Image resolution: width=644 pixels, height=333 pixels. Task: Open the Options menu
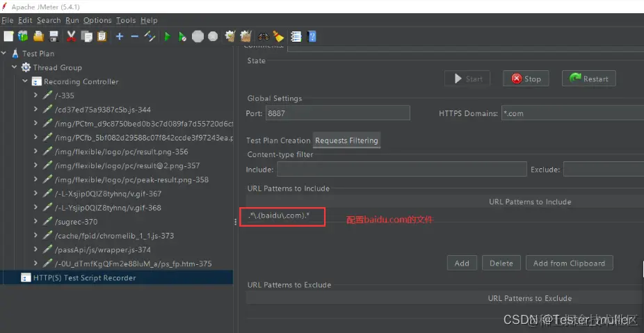pyautogui.click(x=97, y=20)
